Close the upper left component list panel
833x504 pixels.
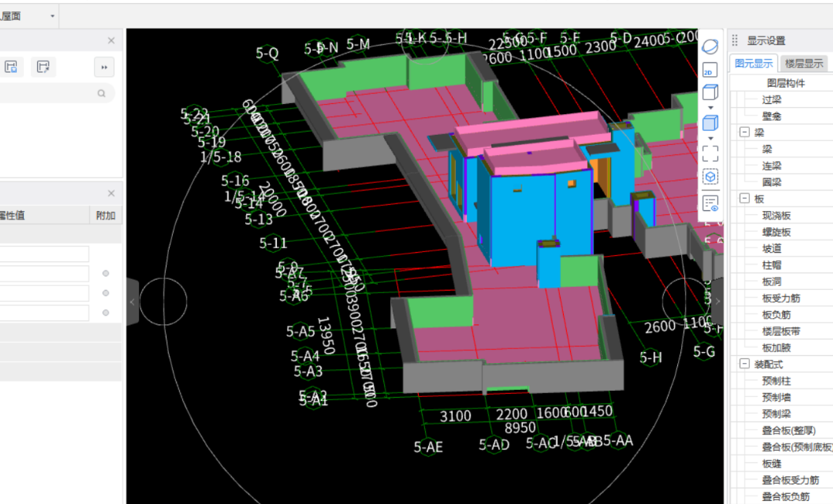(x=111, y=40)
